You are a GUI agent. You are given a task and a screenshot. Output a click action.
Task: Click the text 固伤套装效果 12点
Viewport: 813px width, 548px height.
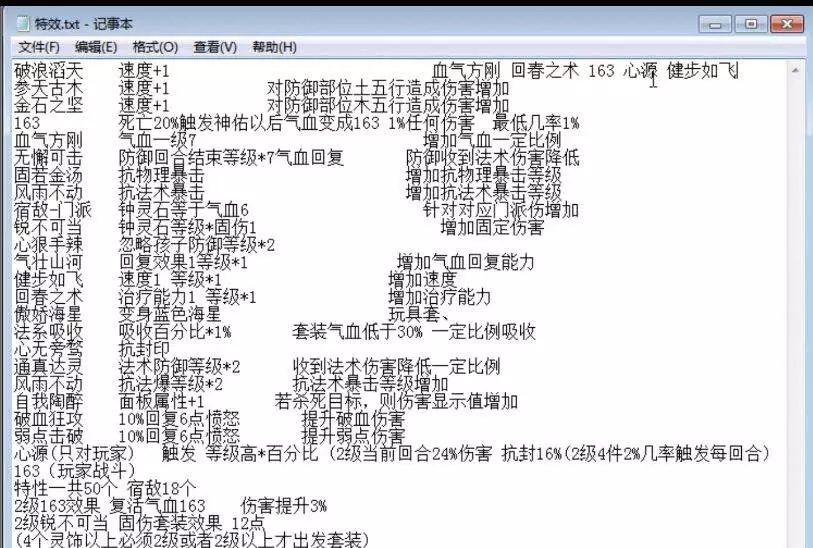(191, 523)
